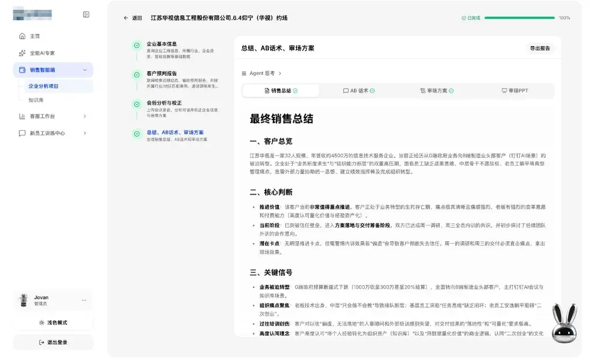Click the 推进价值 bullet label

(x=270, y=207)
